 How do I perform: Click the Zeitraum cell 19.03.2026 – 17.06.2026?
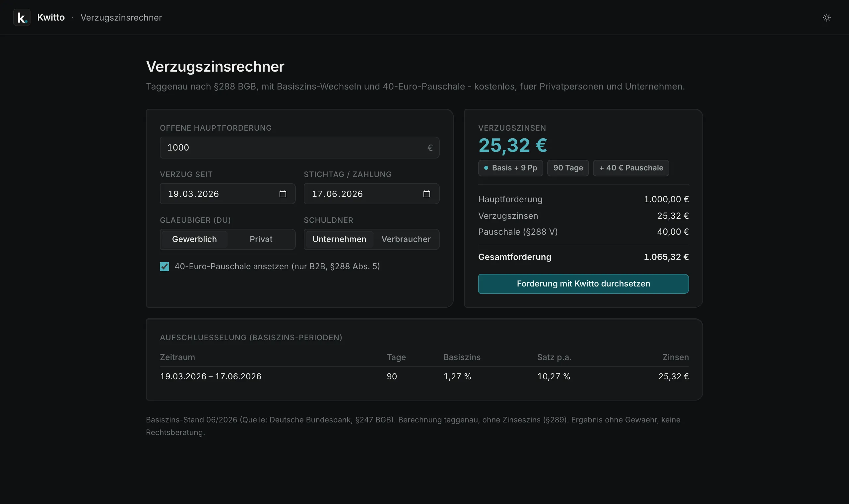(x=211, y=376)
